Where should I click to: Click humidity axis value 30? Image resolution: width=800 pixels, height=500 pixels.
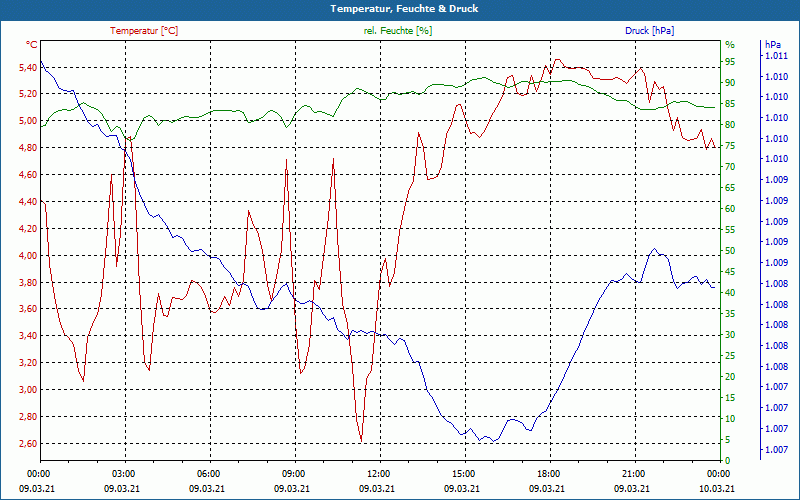730,335
